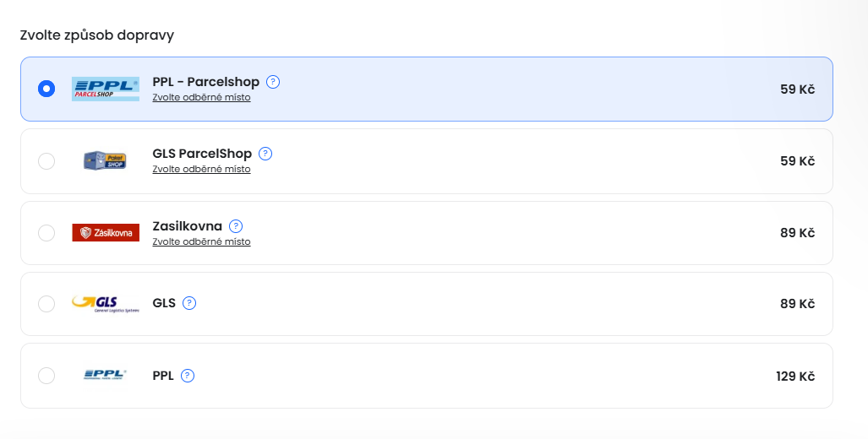Screen dimensions: 868x439
Task: Show info tooltip icon beside PPL
Action: 188,376
